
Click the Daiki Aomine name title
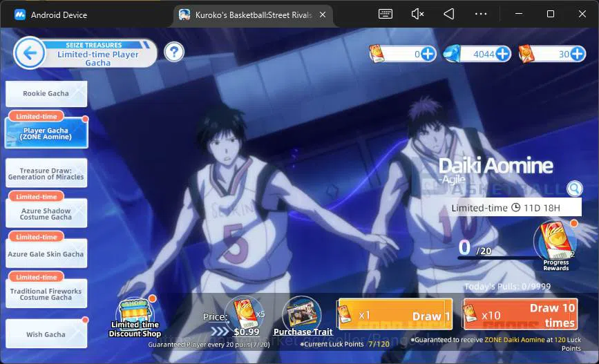pyautogui.click(x=495, y=166)
